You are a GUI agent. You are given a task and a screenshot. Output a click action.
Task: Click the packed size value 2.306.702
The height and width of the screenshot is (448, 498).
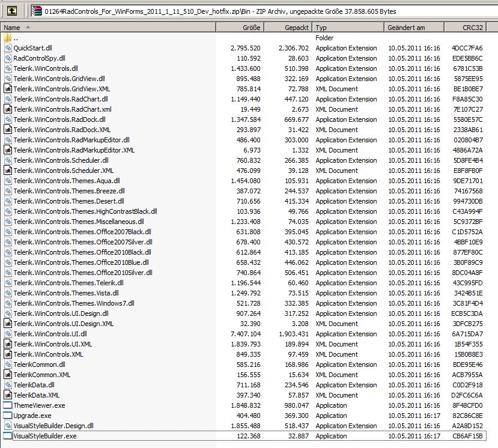coord(294,48)
